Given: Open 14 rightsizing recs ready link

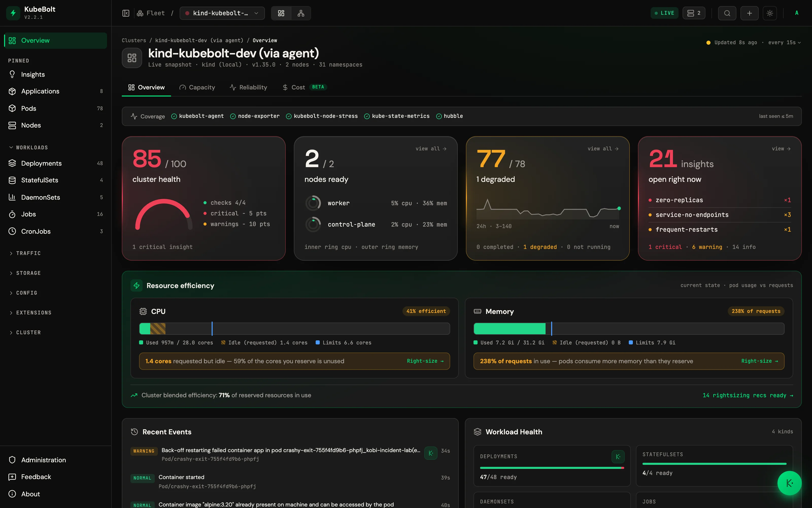Looking at the screenshot, I should point(748,395).
